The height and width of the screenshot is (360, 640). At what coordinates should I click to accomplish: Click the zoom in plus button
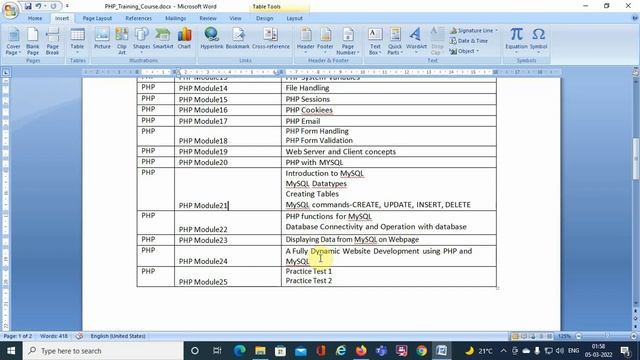(x=634, y=336)
